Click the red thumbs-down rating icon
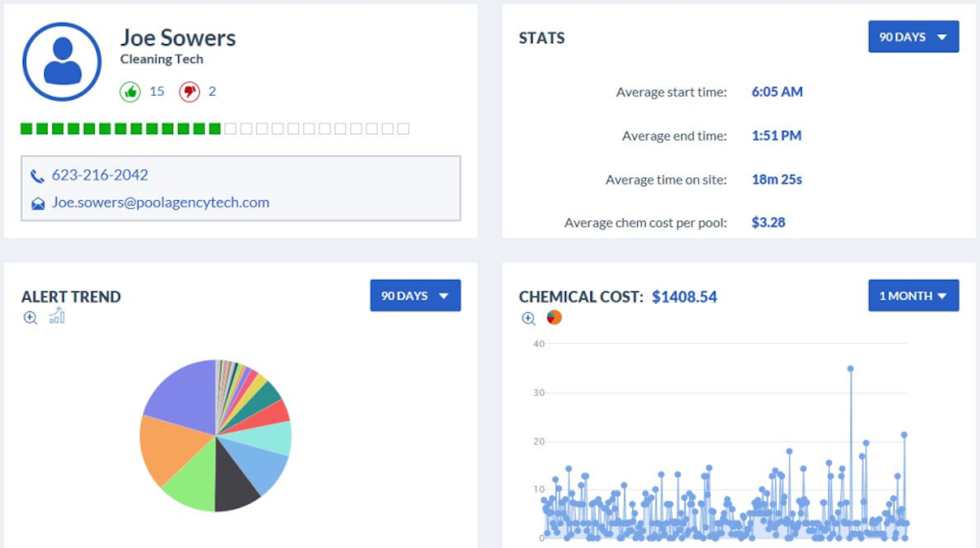This screenshot has width=980, height=548. [189, 91]
